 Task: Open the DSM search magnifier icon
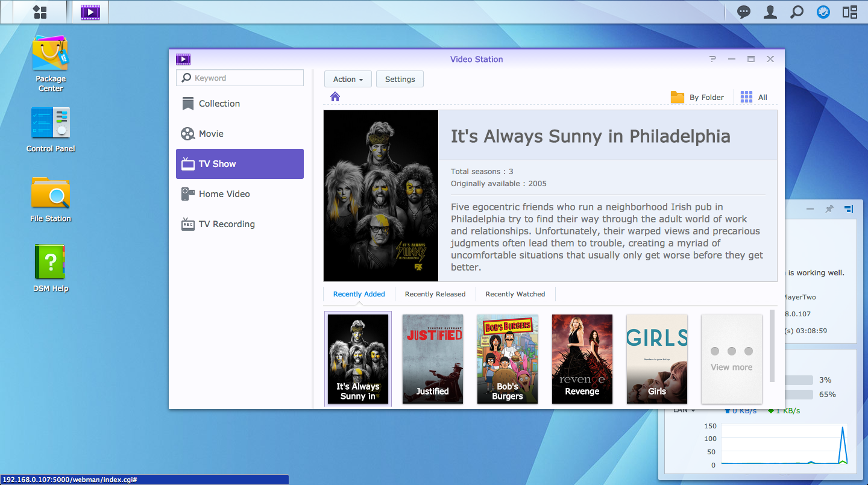(797, 12)
